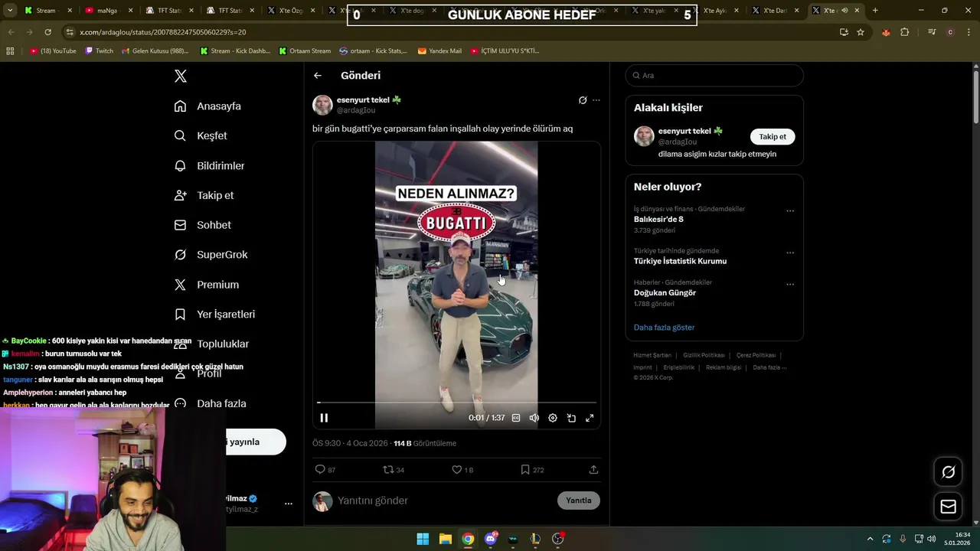Click the Yanıtla button
The width and height of the screenshot is (980, 551).
(579, 500)
